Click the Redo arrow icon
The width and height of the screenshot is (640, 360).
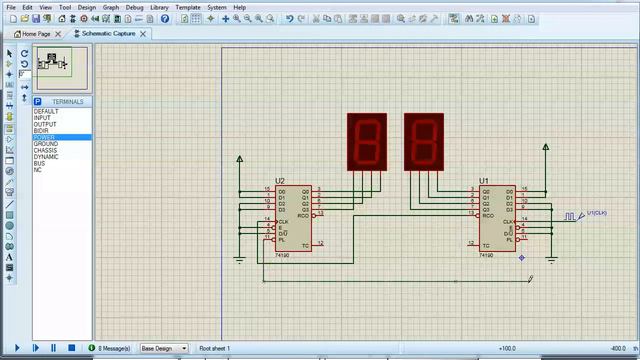(x=301, y=19)
